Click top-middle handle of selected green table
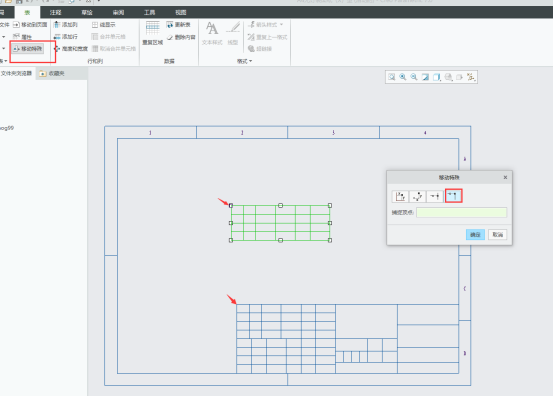The width and height of the screenshot is (554, 396). [280, 206]
